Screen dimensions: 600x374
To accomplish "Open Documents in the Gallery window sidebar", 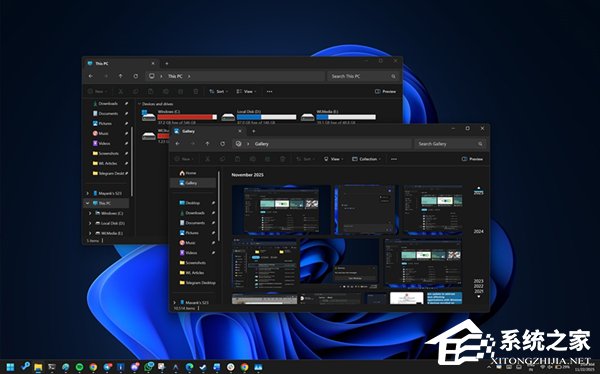I will 192,223.
